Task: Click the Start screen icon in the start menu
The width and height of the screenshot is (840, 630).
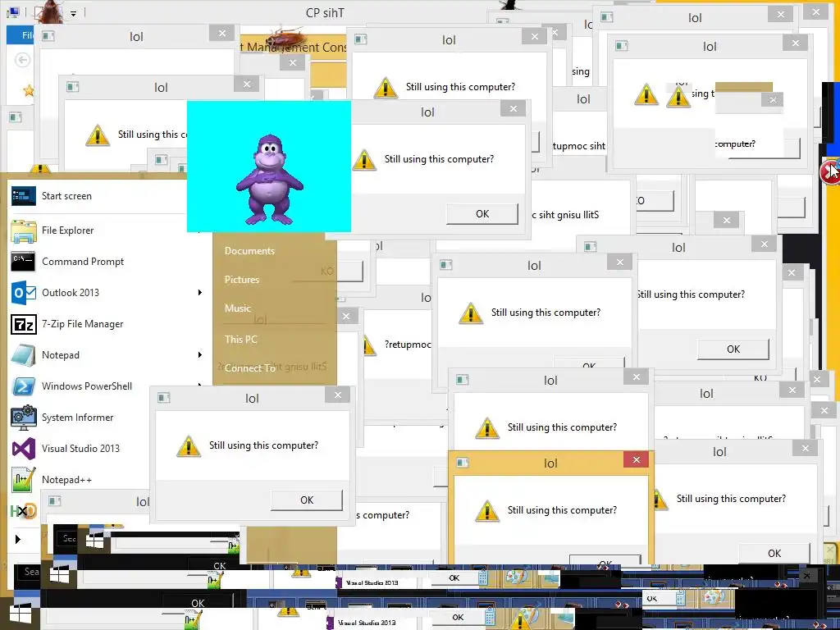Action: coord(24,196)
